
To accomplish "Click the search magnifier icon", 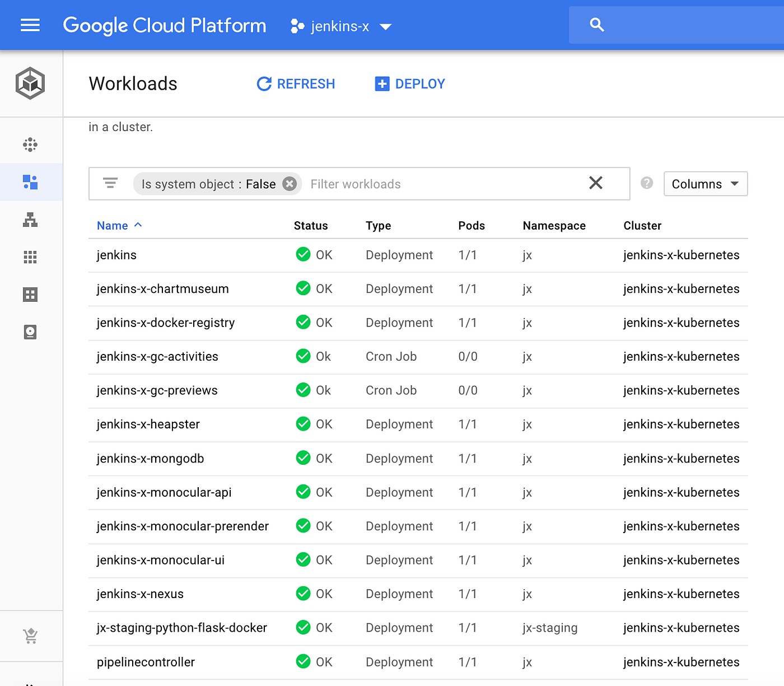I will 597,25.
